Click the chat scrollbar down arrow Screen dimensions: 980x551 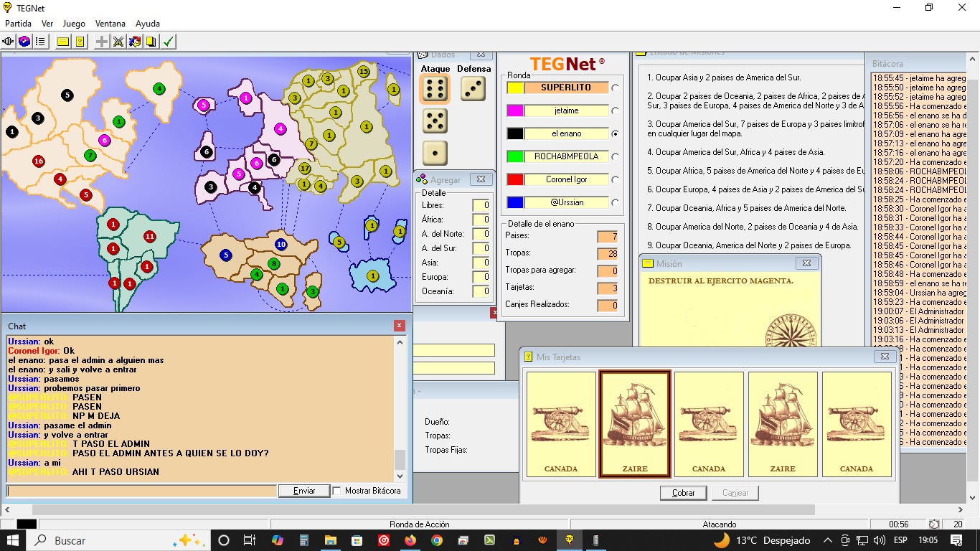(400, 476)
